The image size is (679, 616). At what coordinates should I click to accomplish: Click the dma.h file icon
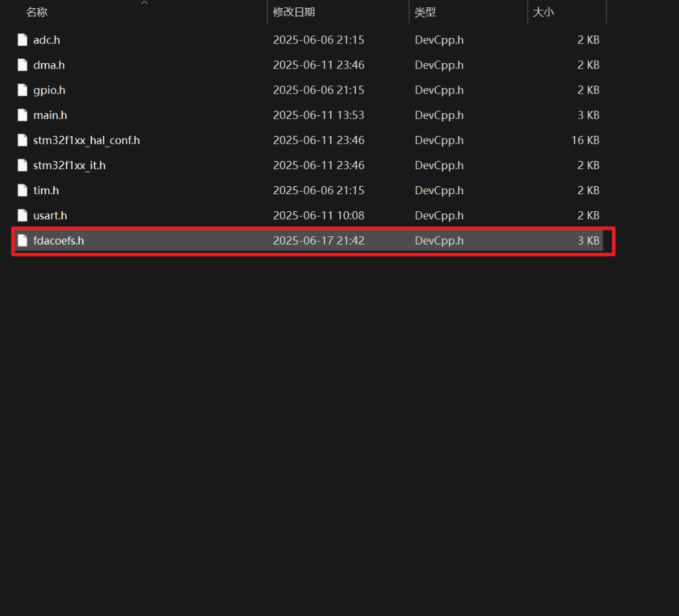click(x=22, y=65)
